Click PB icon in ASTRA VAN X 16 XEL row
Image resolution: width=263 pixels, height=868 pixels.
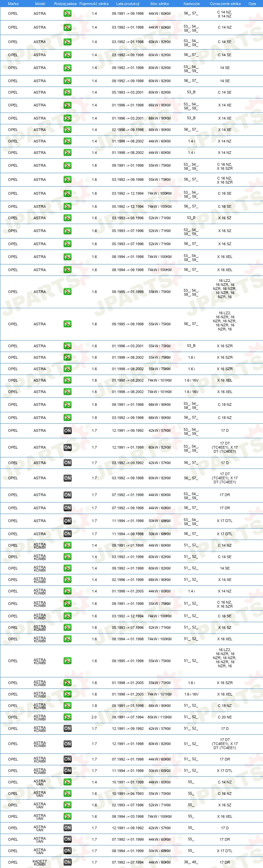(68, 816)
